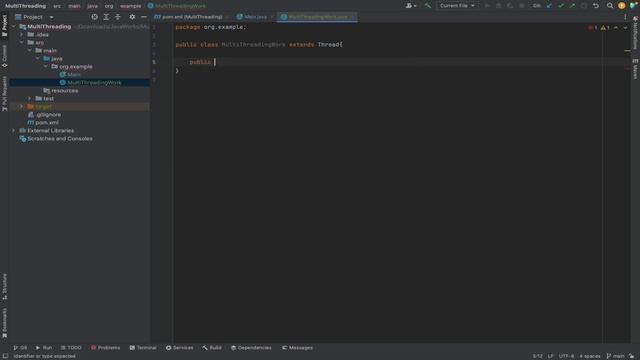Click the JetBrains Toolbox icon at far top-right
The width and height of the screenshot is (640, 360).
(x=633, y=6)
